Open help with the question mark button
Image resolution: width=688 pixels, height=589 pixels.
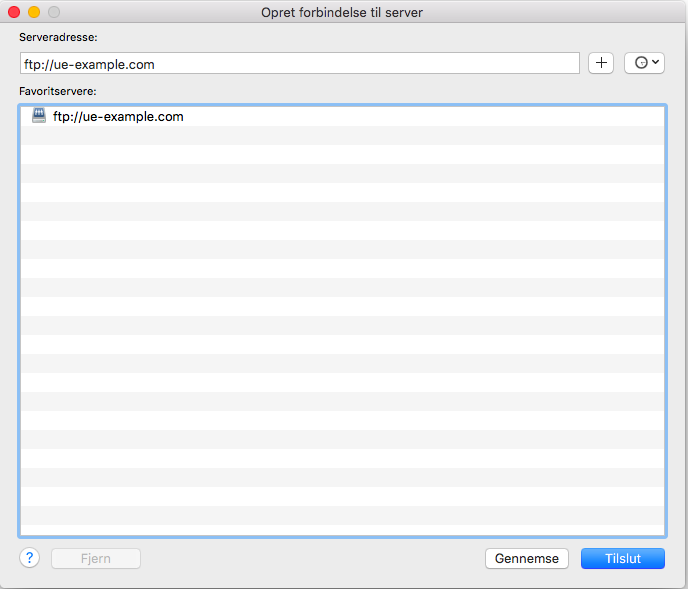click(x=29, y=558)
